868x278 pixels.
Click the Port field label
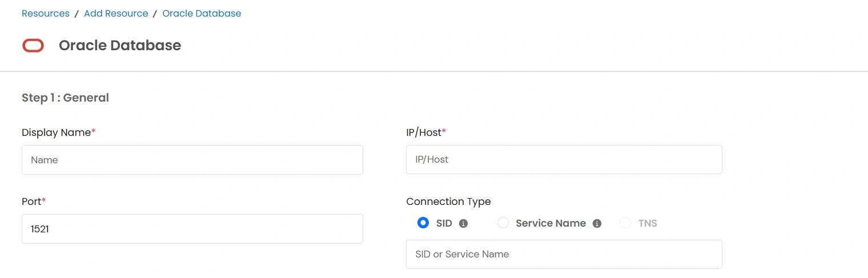pos(31,202)
